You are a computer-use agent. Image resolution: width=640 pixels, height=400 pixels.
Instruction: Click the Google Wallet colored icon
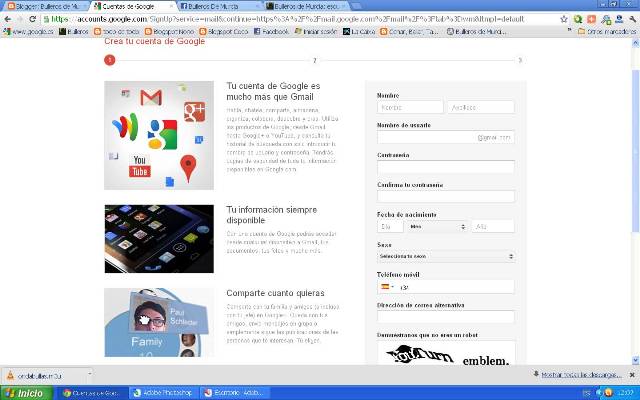pyautogui.click(x=125, y=127)
